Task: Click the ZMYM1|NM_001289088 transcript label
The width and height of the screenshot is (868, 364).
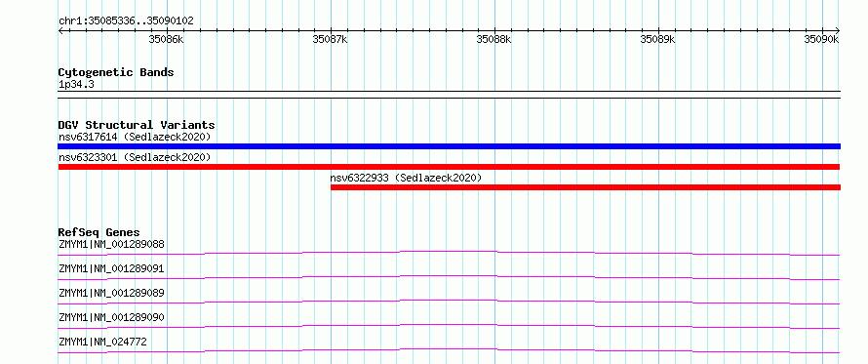Action: [x=111, y=244]
